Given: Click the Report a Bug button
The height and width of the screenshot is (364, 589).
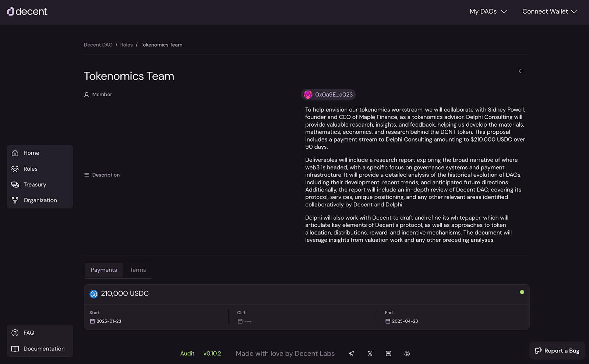Looking at the screenshot, I should [557, 351].
